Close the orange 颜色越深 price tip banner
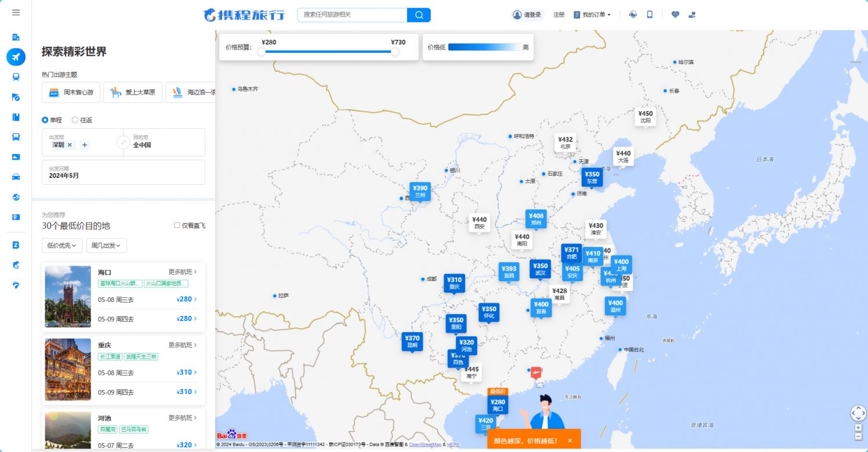This screenshot has height=452, width=868. [x=570, y=440]
